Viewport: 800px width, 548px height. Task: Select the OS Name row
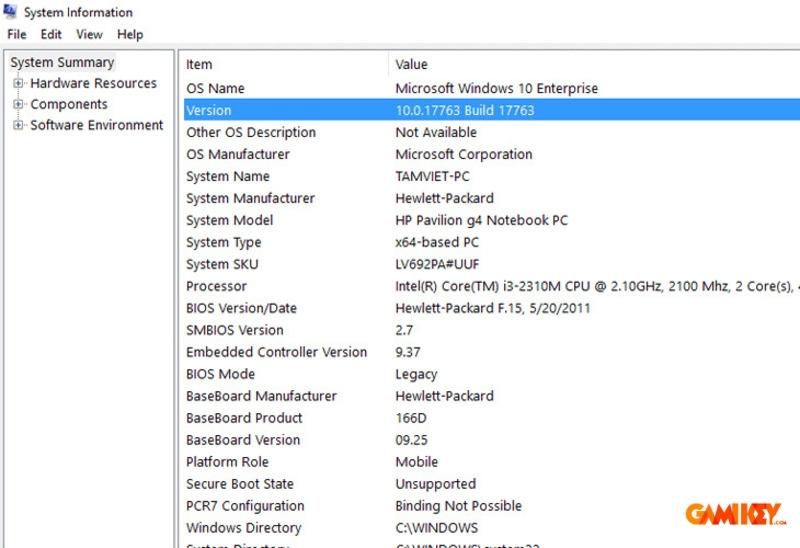(492, 88)
